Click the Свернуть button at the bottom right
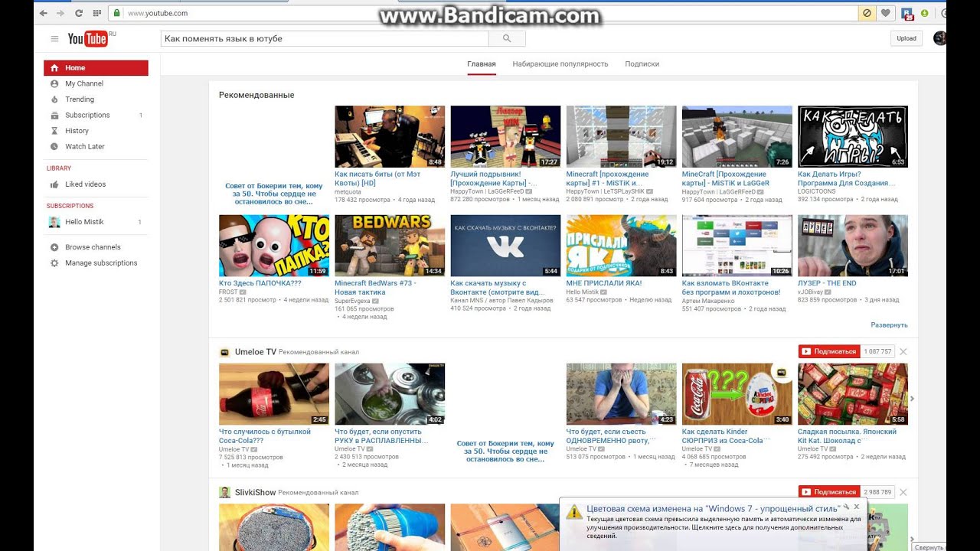Image resolution: width=980 pixels, height=551 pixels. tap(929, 547)
